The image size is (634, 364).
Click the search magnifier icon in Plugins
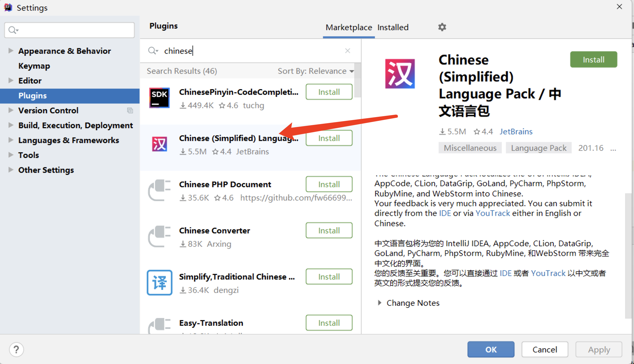click(x=152, y=51)
